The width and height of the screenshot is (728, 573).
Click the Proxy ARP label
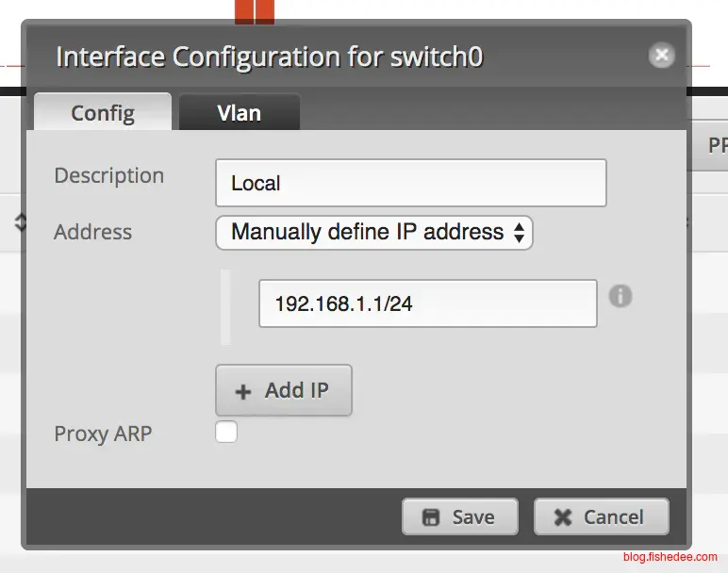(x=103, y=434)
